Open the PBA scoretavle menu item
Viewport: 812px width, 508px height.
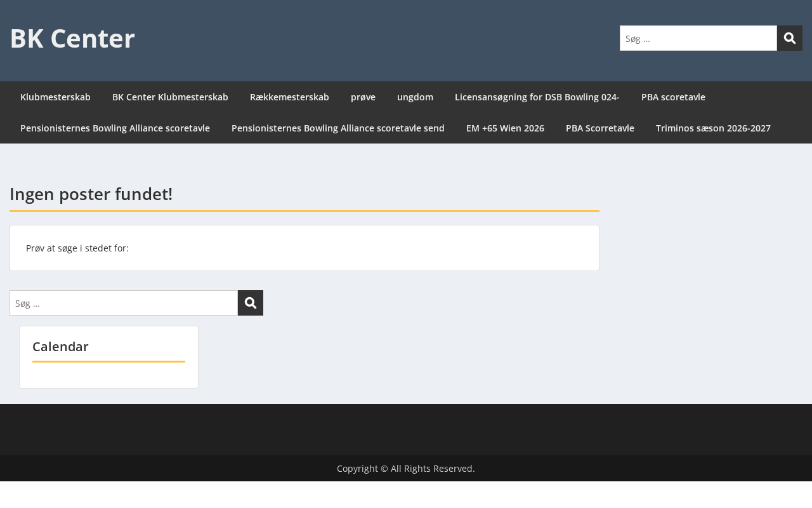[673, 97]
